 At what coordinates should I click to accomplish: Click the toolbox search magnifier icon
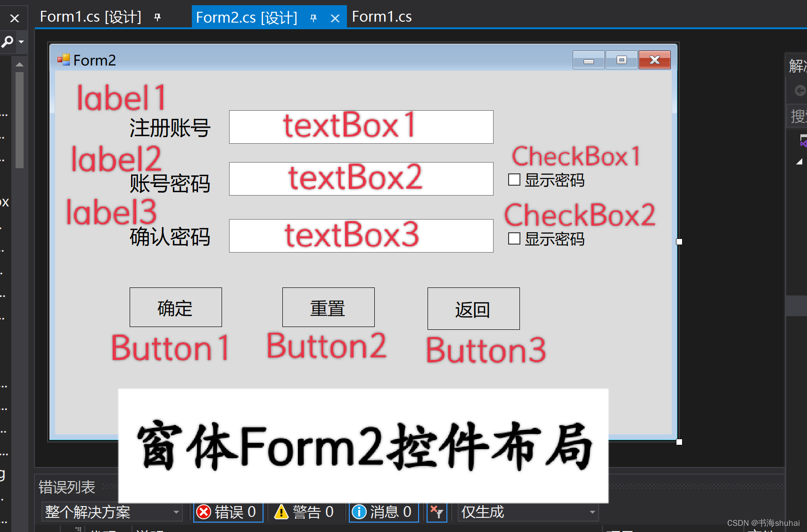[8, 41]
